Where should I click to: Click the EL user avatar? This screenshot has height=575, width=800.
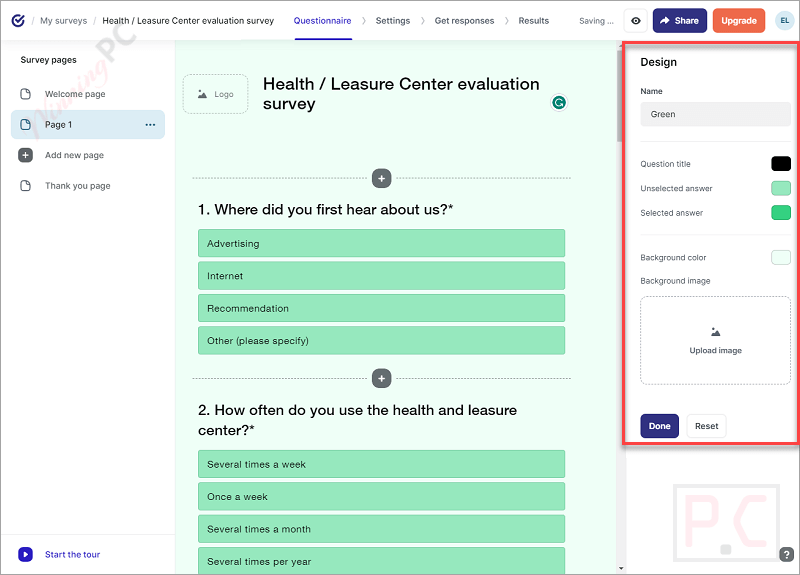click(784, 21)
